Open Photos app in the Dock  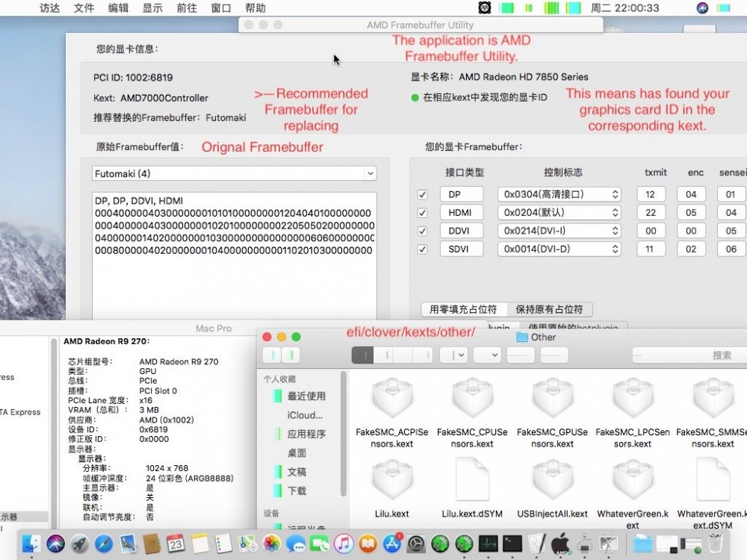(x=272, y=543)
